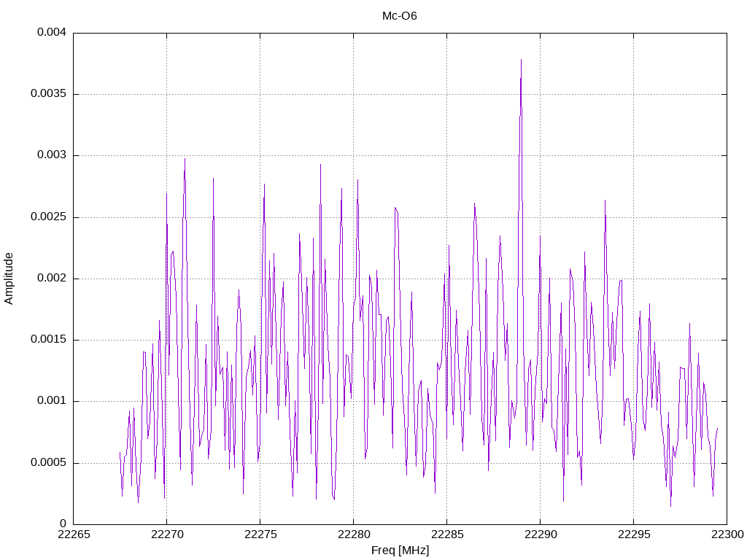
Task: Click the 0.002 y-axis tick label
Action: (52, 278)
